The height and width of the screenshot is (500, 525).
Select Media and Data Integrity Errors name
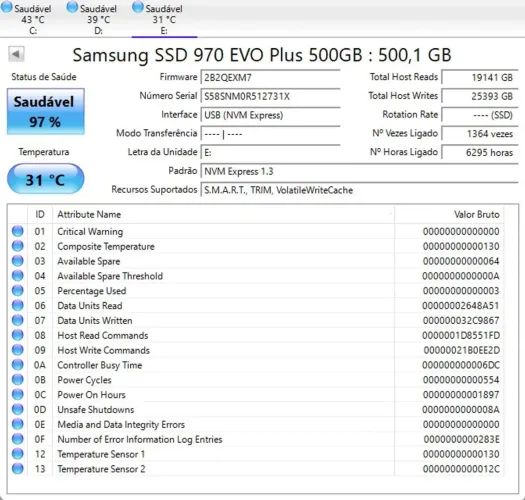tap(121, 424)
